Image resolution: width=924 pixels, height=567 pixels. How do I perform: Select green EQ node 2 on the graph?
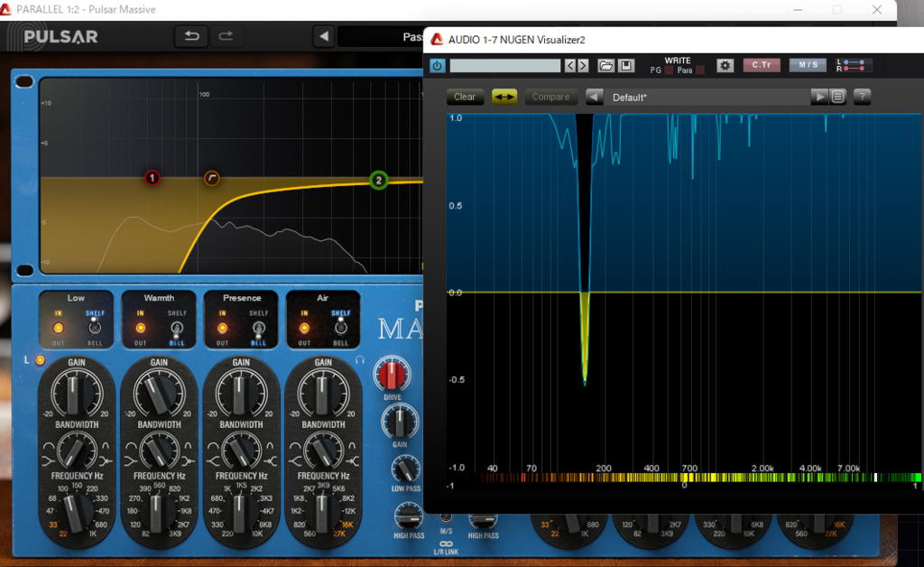click(x=378, y=181)
